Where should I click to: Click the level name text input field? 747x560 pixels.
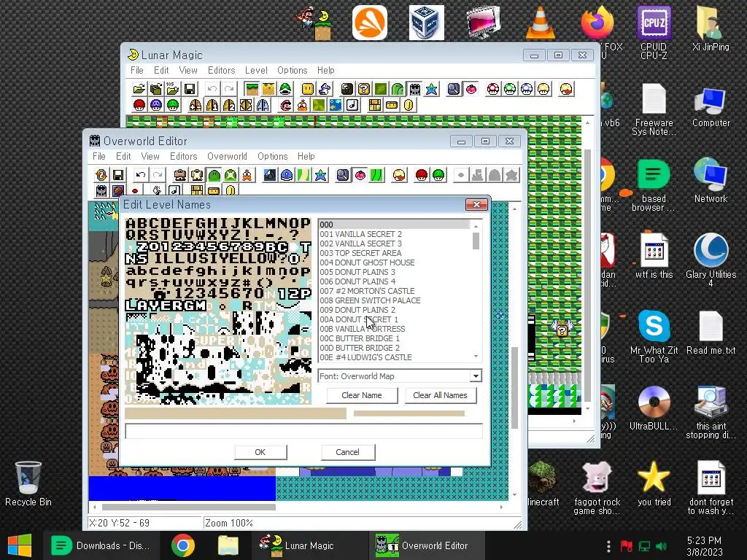[x=303, y=431]
